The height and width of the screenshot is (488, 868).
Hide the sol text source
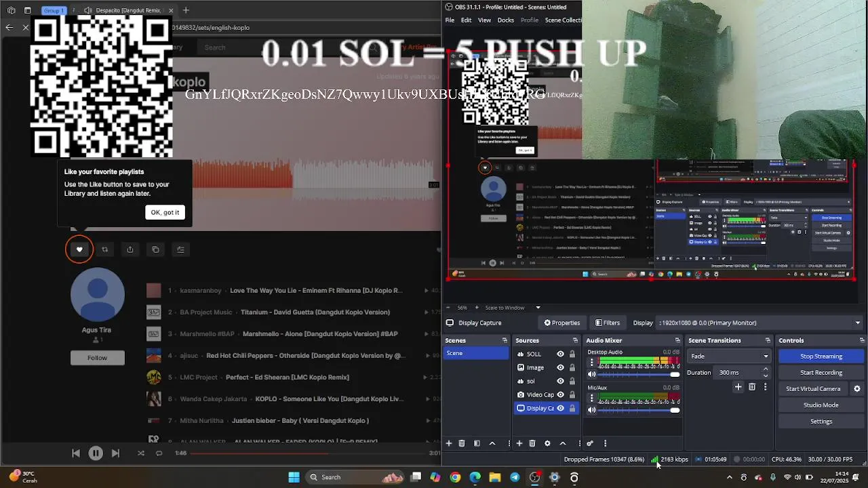(x=560, y=381)
